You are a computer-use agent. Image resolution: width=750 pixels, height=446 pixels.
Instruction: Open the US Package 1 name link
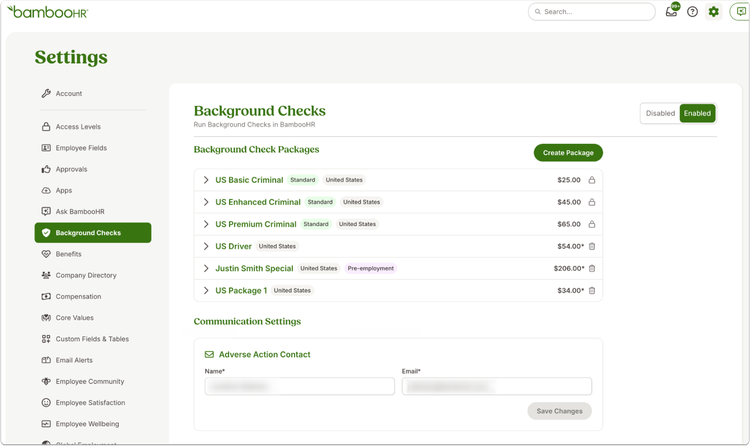pyautogui.click(x=241, y=290)
